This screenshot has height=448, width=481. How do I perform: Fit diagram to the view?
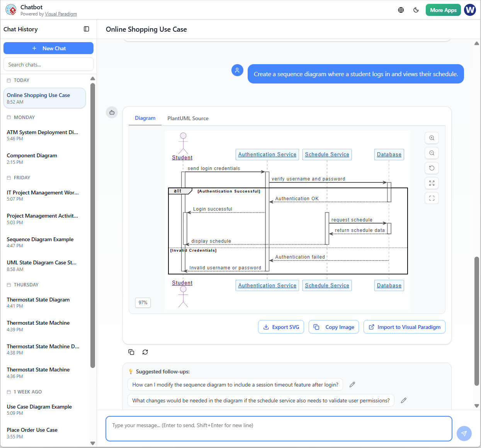point(432,183)
